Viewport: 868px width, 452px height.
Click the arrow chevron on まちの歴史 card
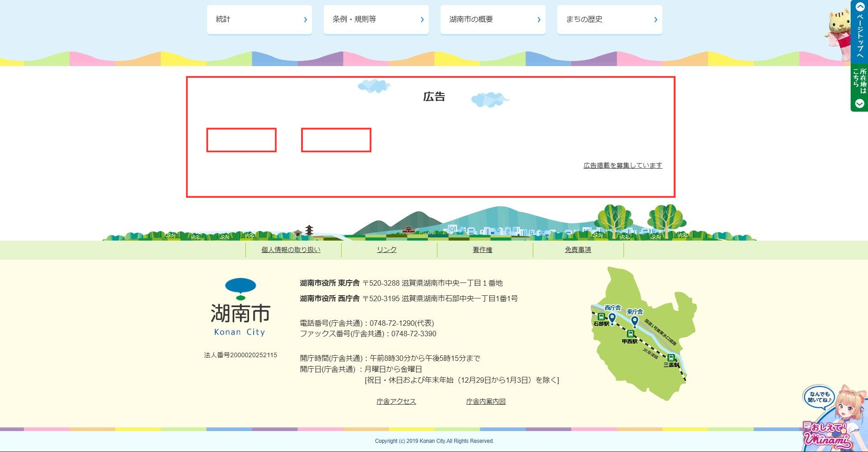[656, 20]
